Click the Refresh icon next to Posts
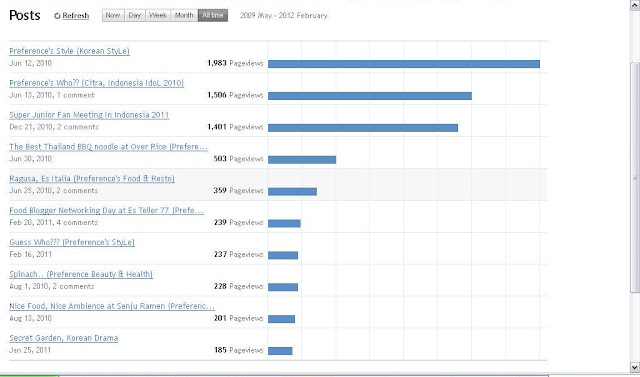The image size is (640, 377). pyautogui.click(x=57, y=16)
